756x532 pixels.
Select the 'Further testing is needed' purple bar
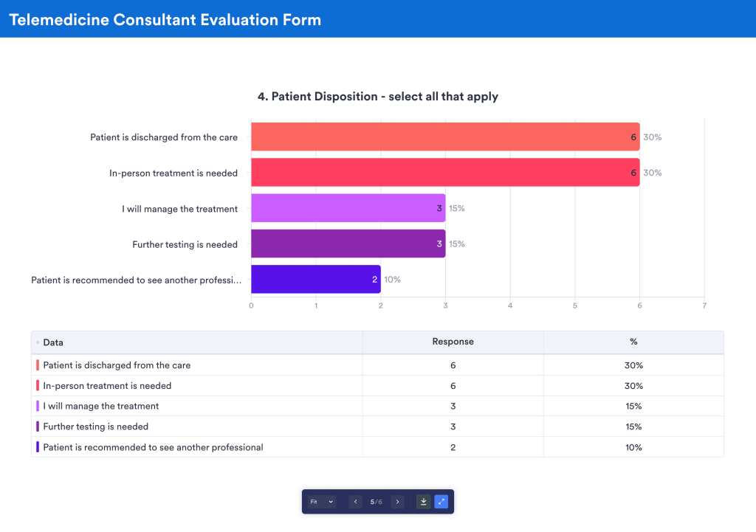click(347, 243)
